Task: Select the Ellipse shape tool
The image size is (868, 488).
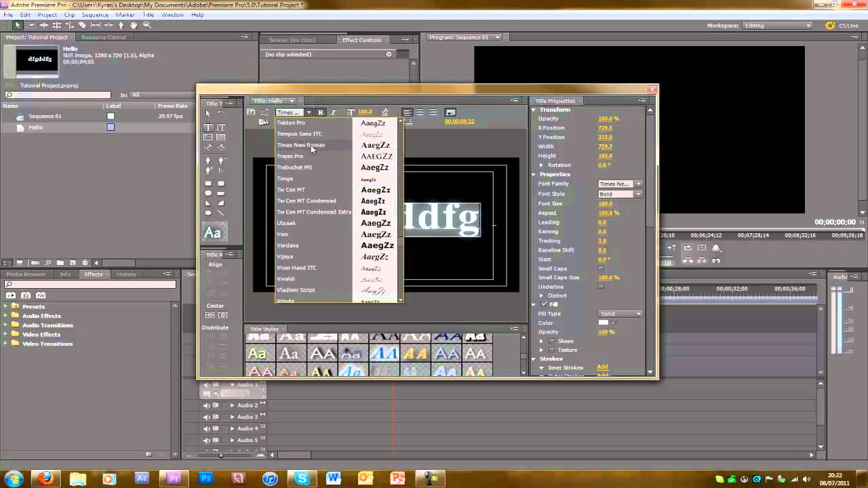Action: click(208, 213)
